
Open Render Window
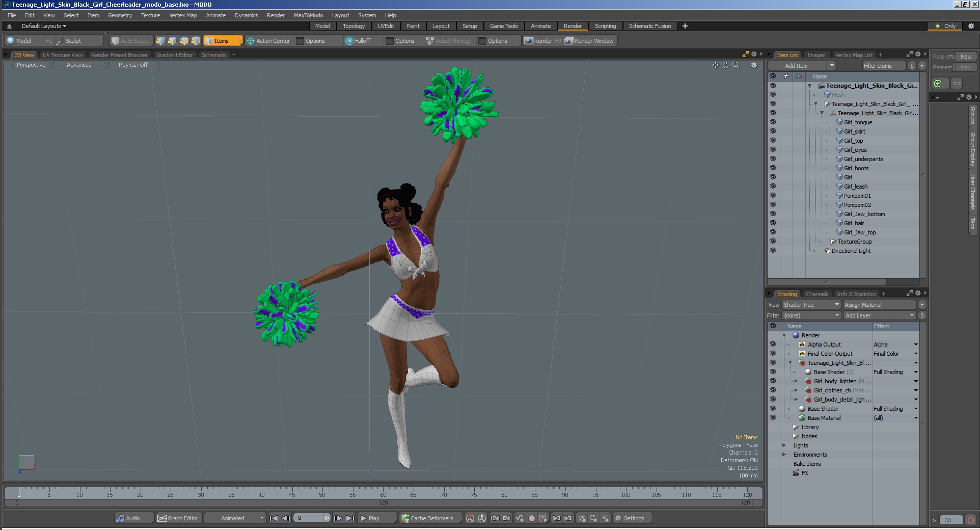pyautogui.click(x=590, y=41)
